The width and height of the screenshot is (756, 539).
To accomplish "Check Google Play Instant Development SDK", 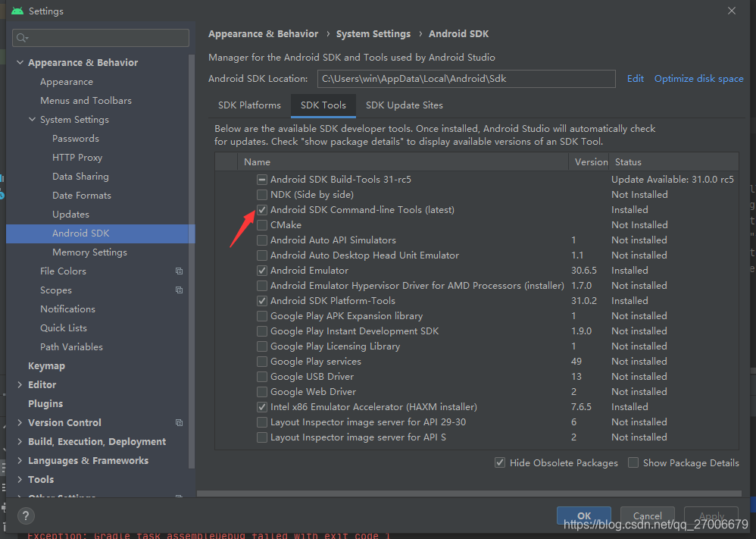I will (x=262, y=331).
